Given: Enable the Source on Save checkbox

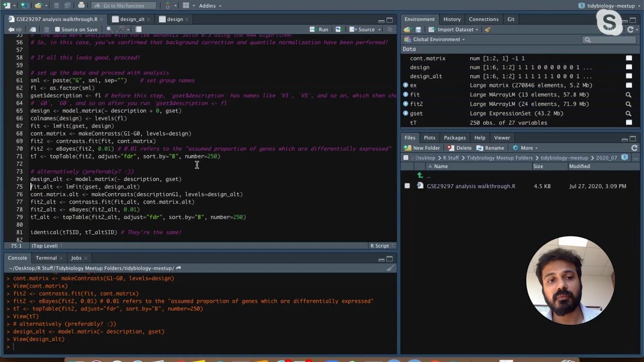Looking at the screenshot, I should pyautogui.click(x=57, y=30).
